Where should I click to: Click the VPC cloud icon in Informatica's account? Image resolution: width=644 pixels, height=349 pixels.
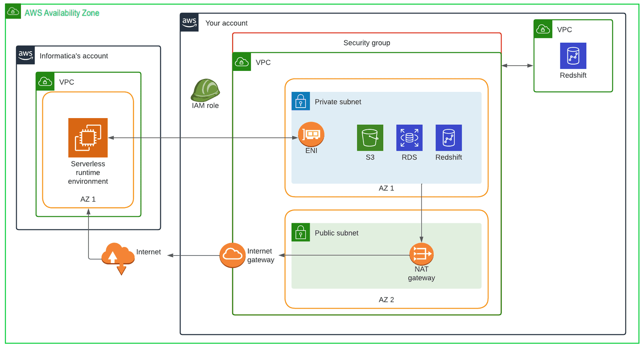pyautogui.click(x=45, y=82)
